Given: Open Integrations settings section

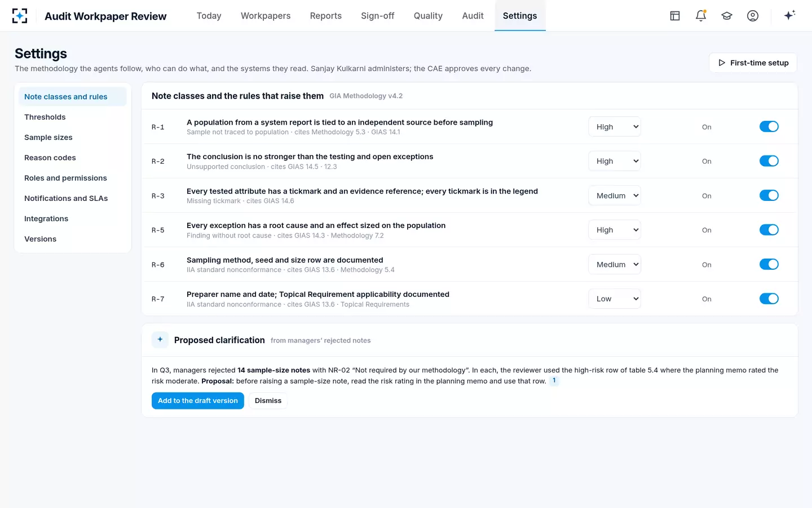Looking at the screenshot, I should coord(73,218).
